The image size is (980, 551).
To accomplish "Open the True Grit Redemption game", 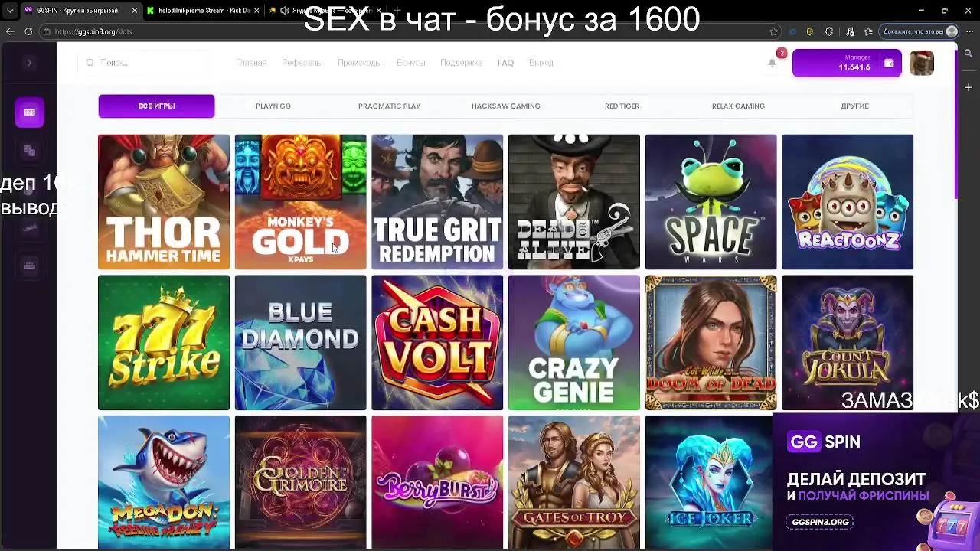I will pyautogui.click(x=437, y=202).
